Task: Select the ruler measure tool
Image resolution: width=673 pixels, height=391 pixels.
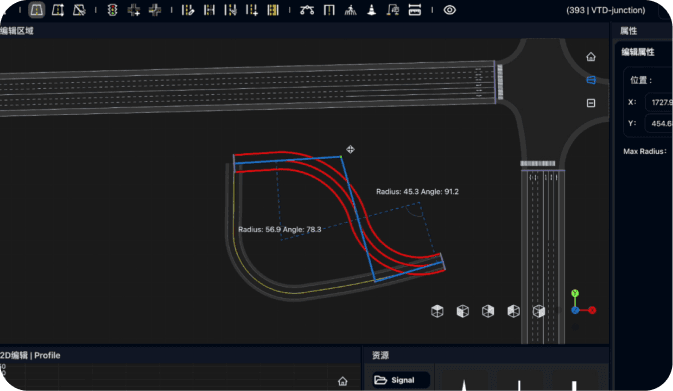Action: tap(415, 10)
